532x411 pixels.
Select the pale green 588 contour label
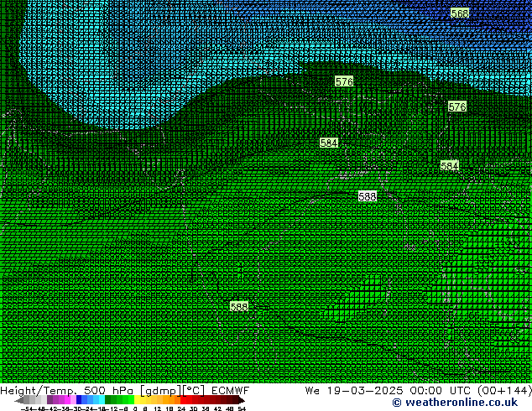(239, 307)
